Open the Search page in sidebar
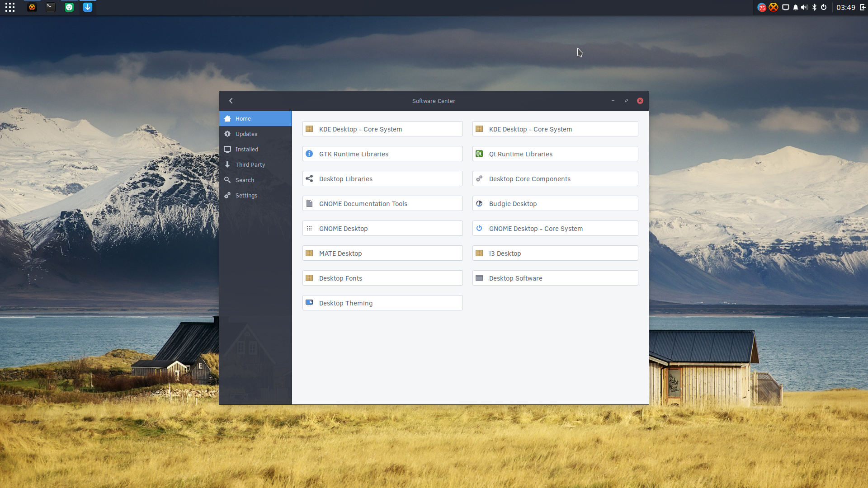868x488 pixels. (255, 180)
